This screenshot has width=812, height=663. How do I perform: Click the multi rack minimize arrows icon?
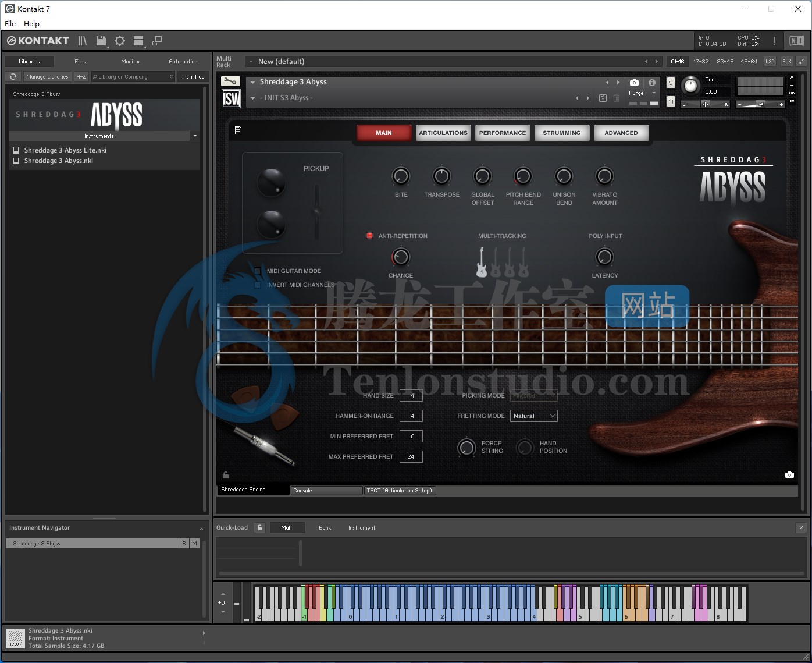click(x=802, y=61)
